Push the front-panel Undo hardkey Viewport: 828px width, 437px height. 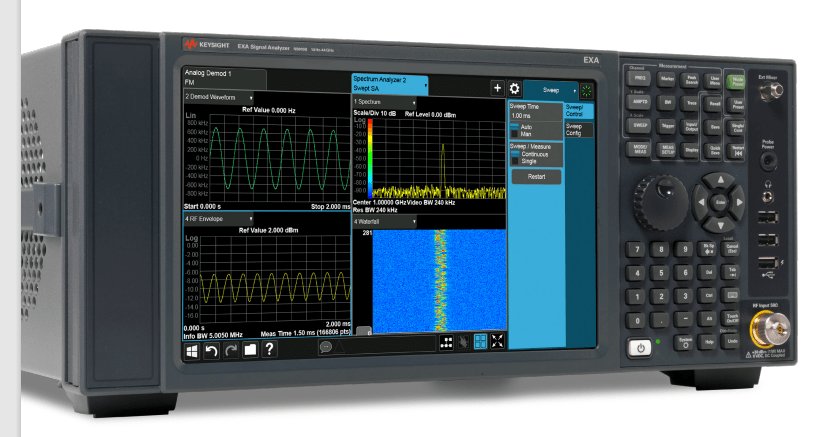(x=732, y=341)
